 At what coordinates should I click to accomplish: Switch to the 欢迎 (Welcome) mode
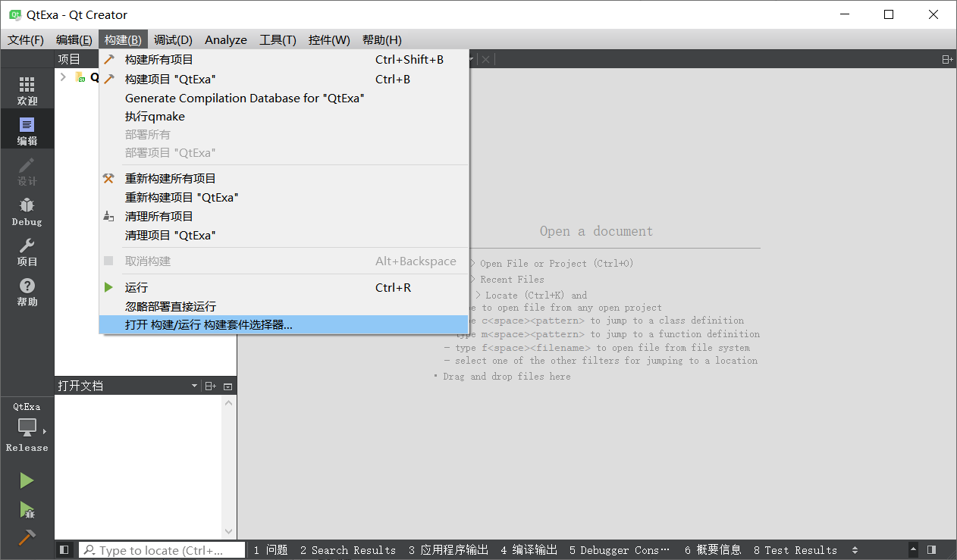[x=27, y=90]
